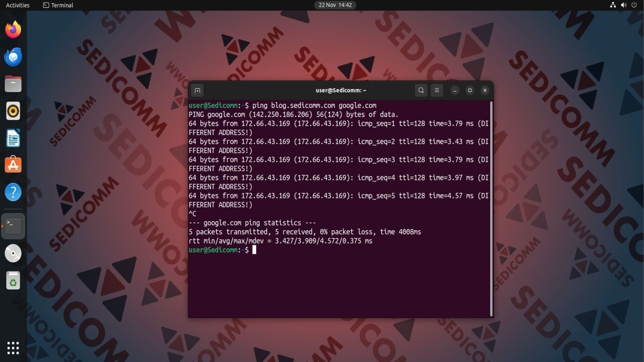Open Ubuntu Software store
This screenshot has width=644, height=362.
13,165
